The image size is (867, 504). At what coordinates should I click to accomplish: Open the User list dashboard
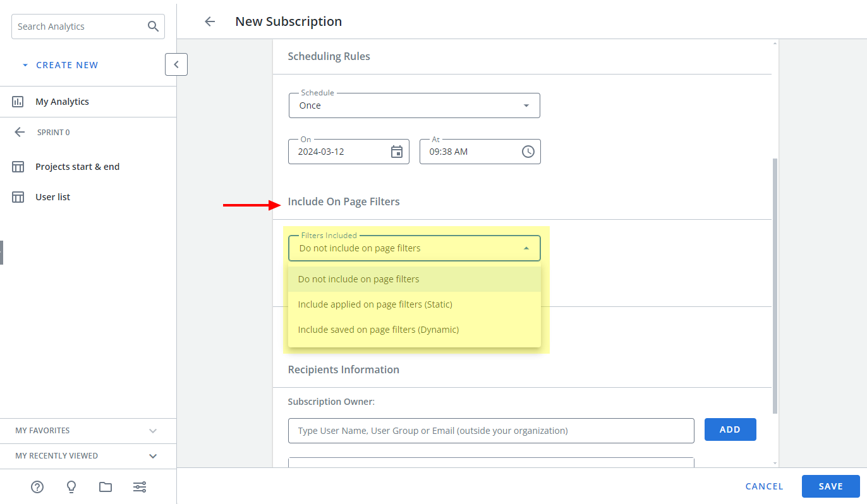52,196
